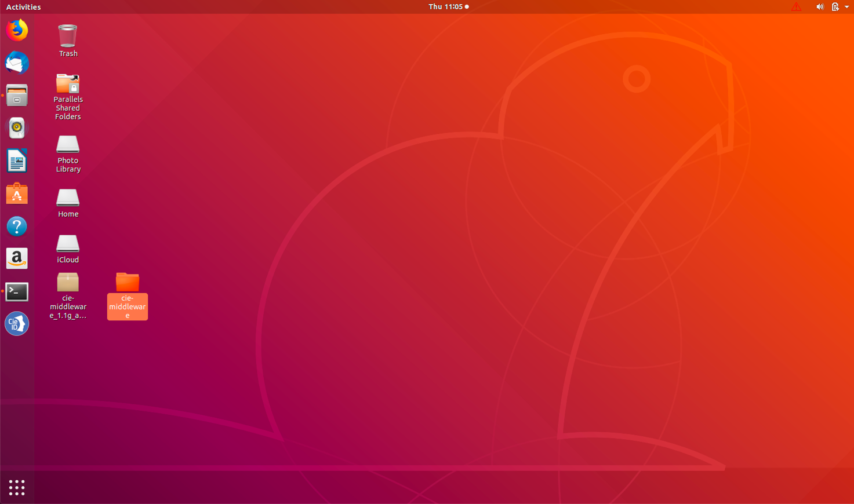Open Ubuntu Software from the dock
This screenshot has height=504, width=854.
pyautogui.click(x=17, y=193)
